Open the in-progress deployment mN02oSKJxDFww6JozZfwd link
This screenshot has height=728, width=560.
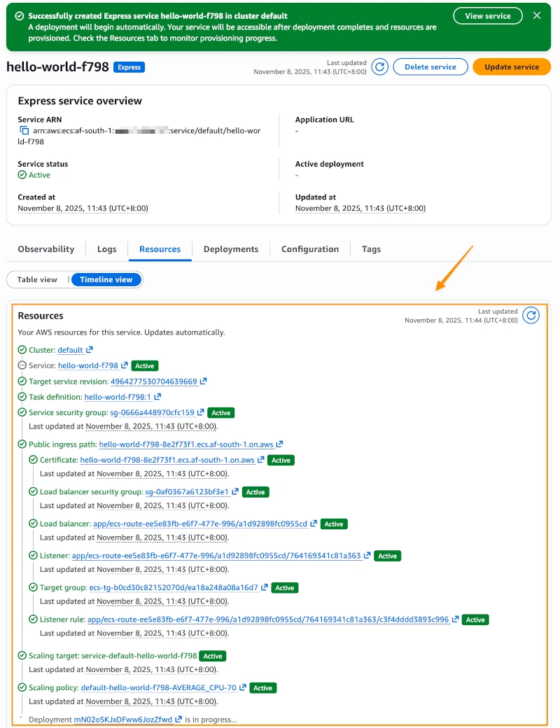124,720
